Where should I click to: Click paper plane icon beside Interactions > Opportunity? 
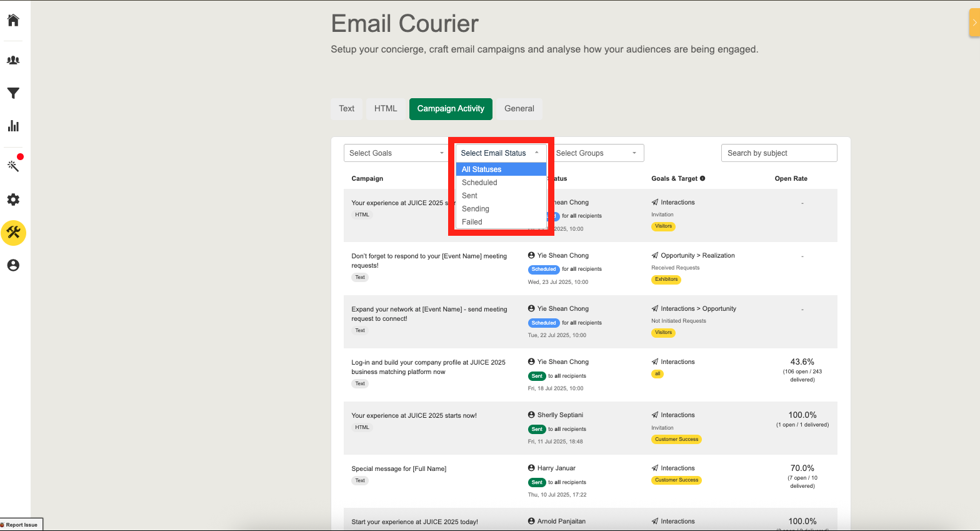pyautogui.click(x=654, y=308)
